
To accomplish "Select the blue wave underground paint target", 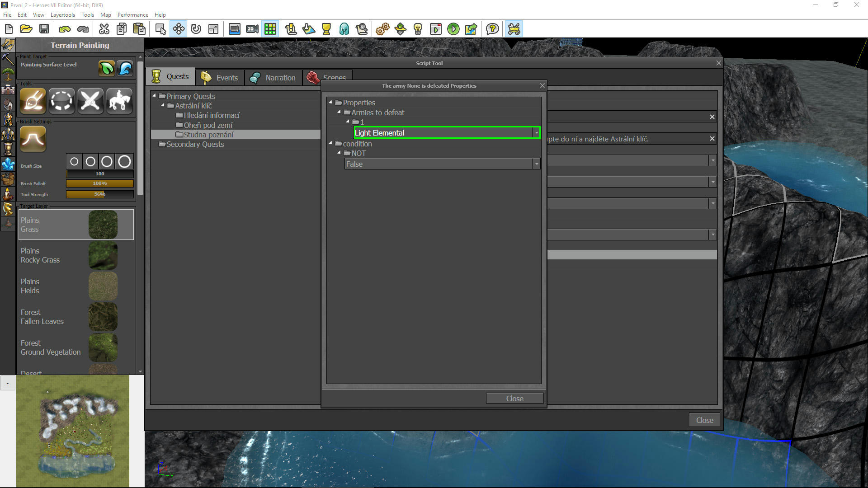I will tap(125, 68).
